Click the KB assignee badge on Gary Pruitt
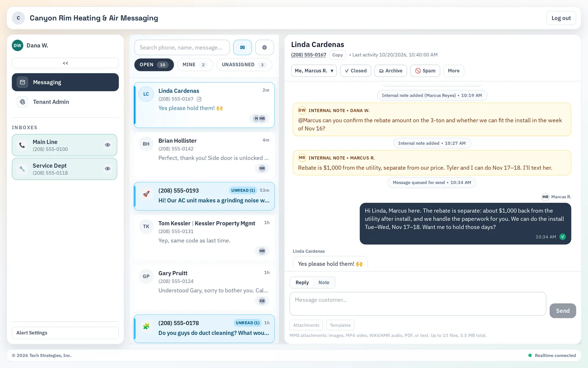The image size is (588, 368). pos(262,301)
